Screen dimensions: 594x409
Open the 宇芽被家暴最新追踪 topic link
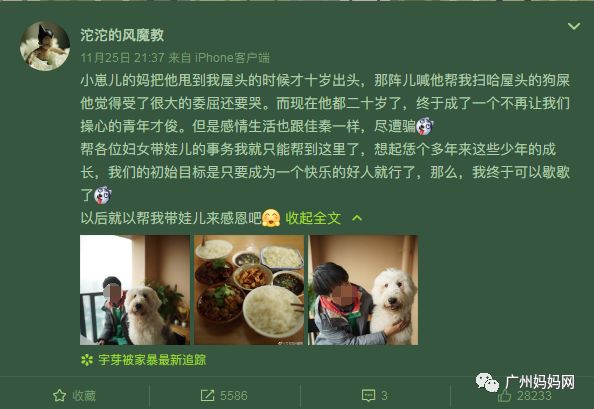tap(152, 360)
